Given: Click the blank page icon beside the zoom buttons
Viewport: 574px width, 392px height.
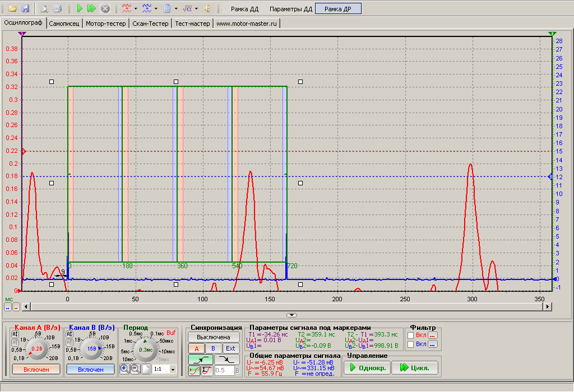Looking at the screenshot, I should click(146, 369).
